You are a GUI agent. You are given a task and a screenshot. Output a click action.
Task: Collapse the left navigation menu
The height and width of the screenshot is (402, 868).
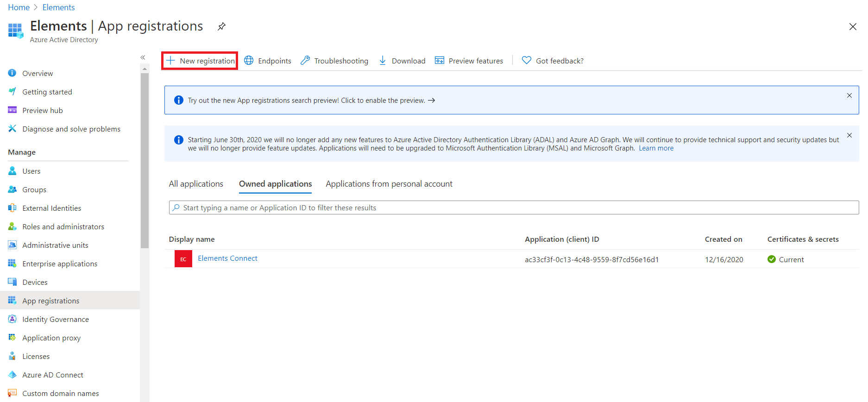[x=143, y=57]
